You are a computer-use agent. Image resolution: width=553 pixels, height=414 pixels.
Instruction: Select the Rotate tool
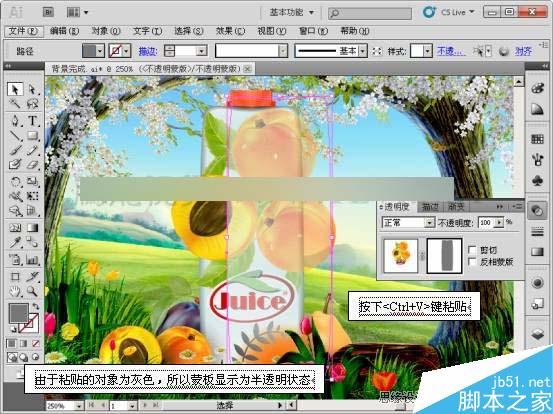click(15, 182)
